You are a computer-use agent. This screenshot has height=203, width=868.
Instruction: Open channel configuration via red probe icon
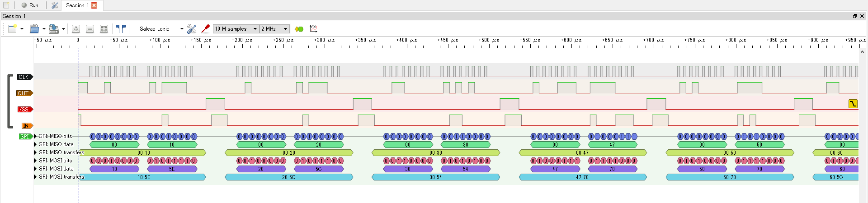[205, 29]
